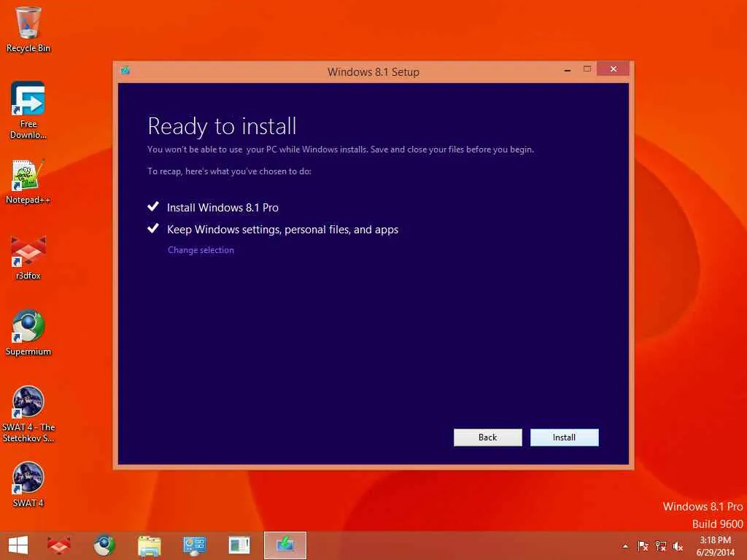Open the Windows Start button
Image resolution: width=747 pixels, height=560 pixels.
point(18,545)
